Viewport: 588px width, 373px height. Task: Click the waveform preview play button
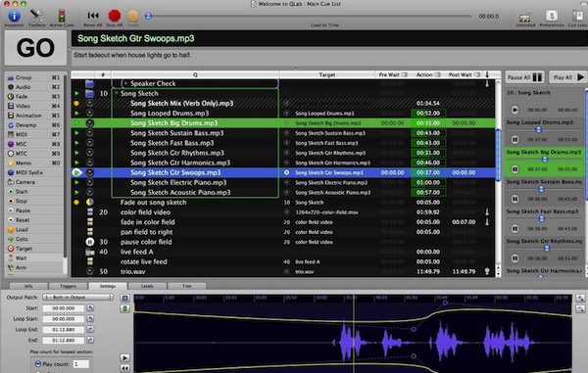tap(124, 358)
